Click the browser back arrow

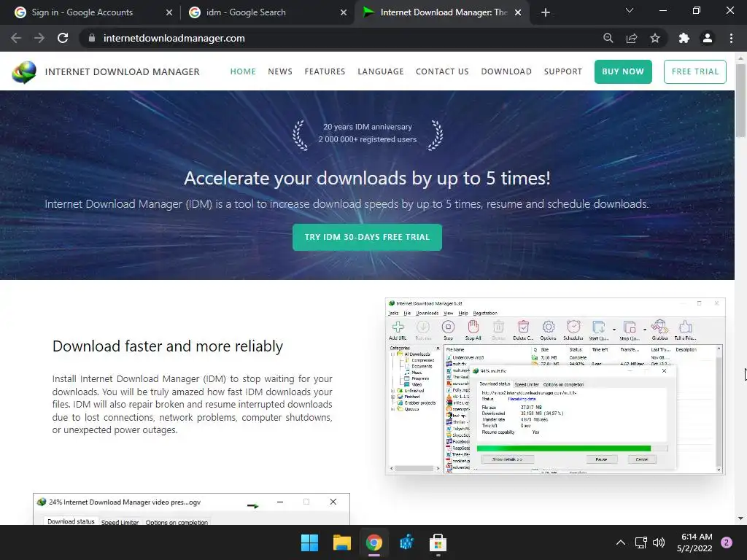pos(16,38)
